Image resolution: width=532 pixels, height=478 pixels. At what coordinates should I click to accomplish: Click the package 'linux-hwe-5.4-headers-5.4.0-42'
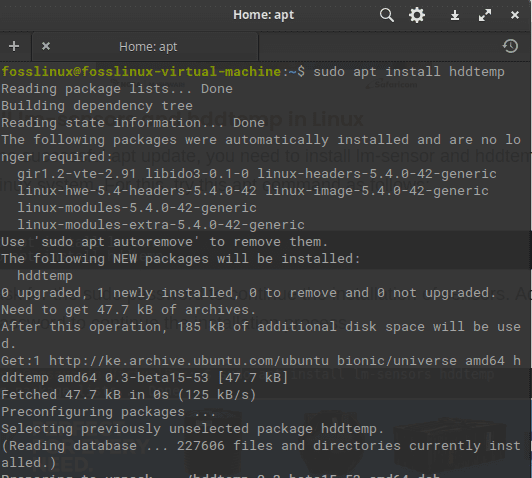point(137,191)
